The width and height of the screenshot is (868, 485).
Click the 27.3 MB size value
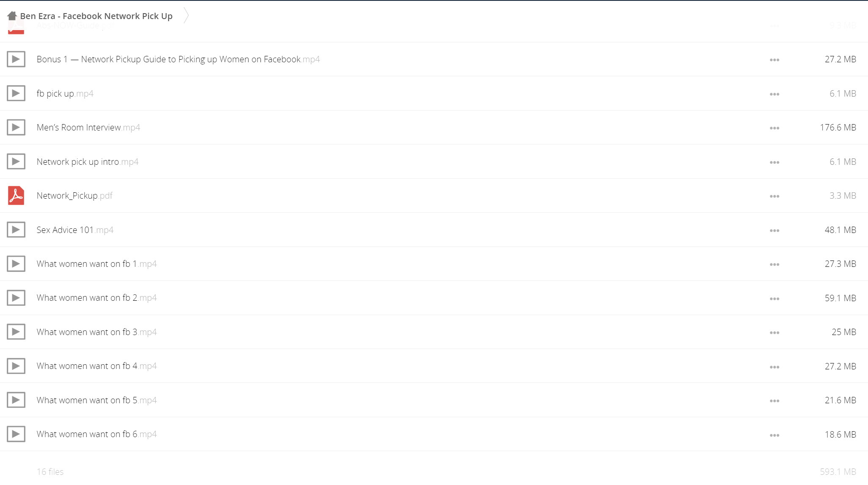[840, 264]
